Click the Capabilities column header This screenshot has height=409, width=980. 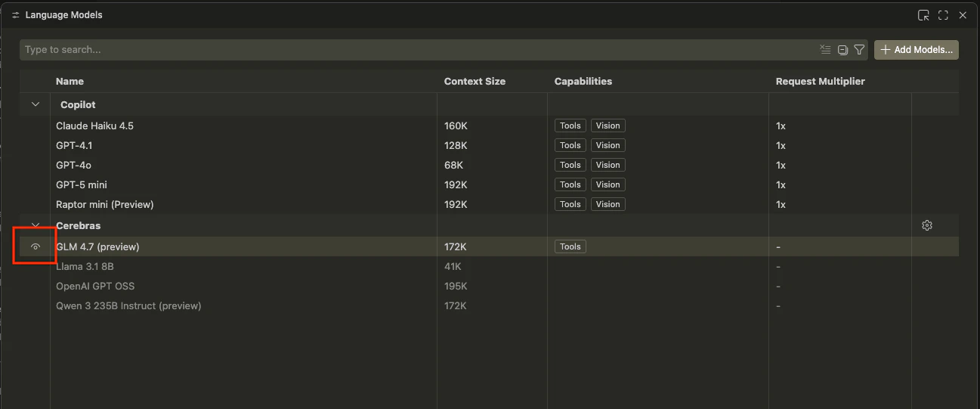[x=583, y=81]
